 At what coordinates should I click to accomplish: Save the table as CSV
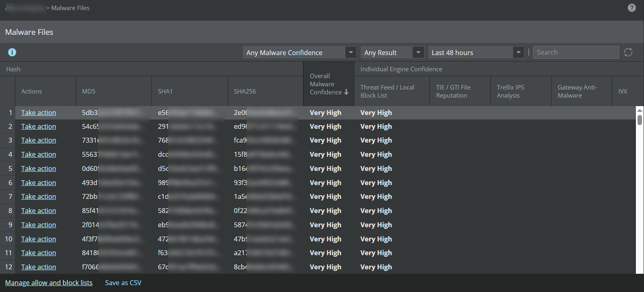pos(123,283)
